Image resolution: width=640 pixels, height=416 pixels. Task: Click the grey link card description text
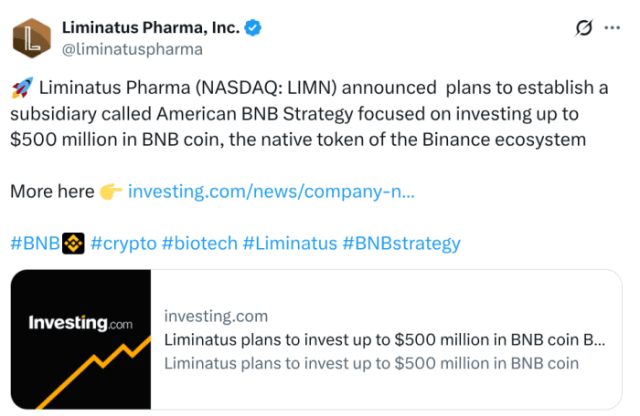click(371, 362)
